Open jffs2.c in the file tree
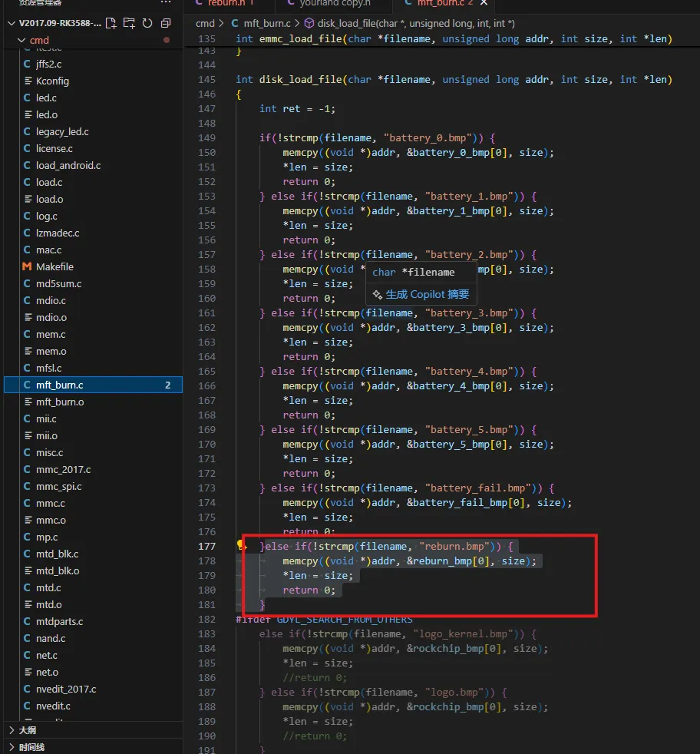 (94, 64)
